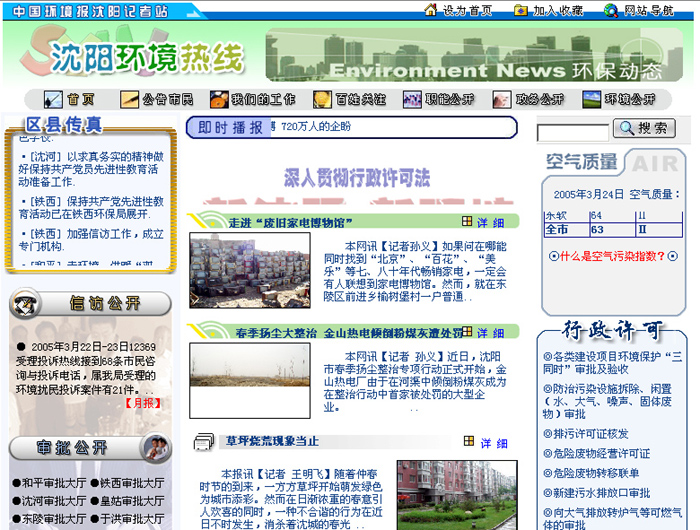Viewport: 700px width, 530px height.
Task: Open 公告市民 menu item
Action: tap(168, 99)
